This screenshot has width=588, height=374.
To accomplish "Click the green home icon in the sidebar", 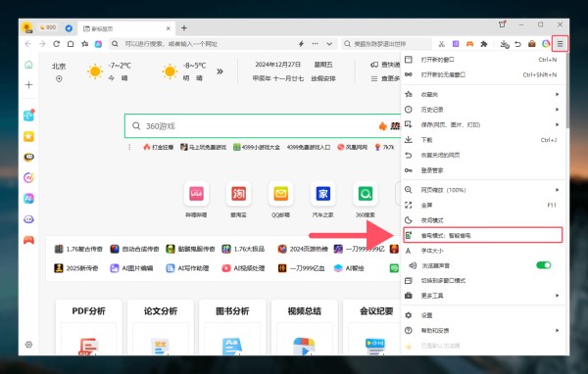I will point(28,65).
